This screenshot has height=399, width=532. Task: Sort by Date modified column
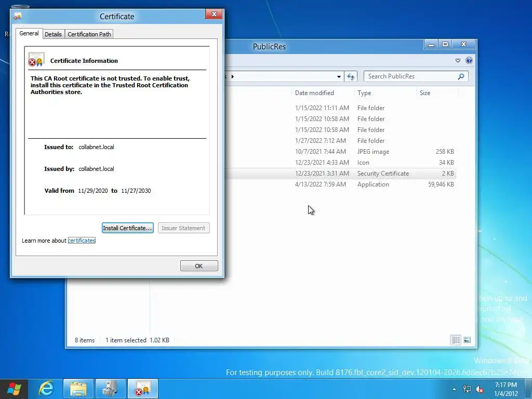pos(323,93)
